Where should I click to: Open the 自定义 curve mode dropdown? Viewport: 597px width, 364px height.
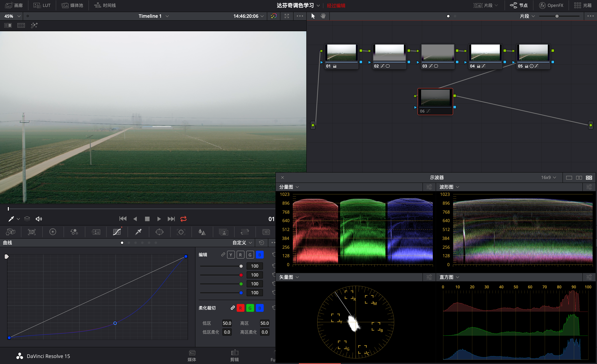[242, 243]
